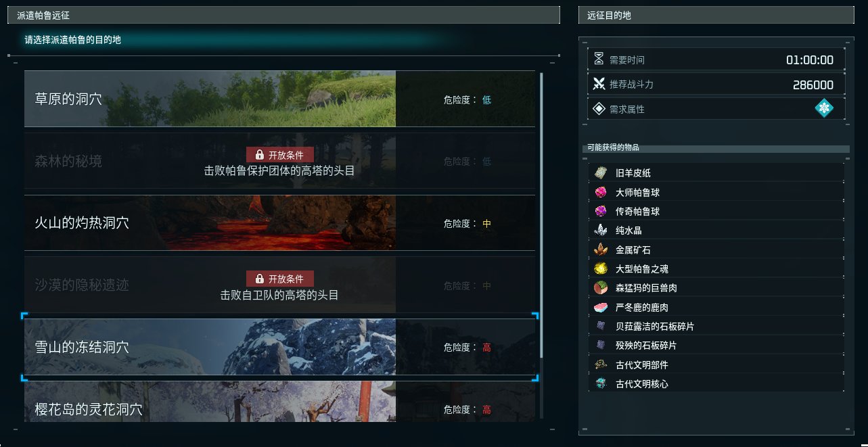Click the 金属矿石 ore icon
The image size is (868, 447).
coord(600,250)
